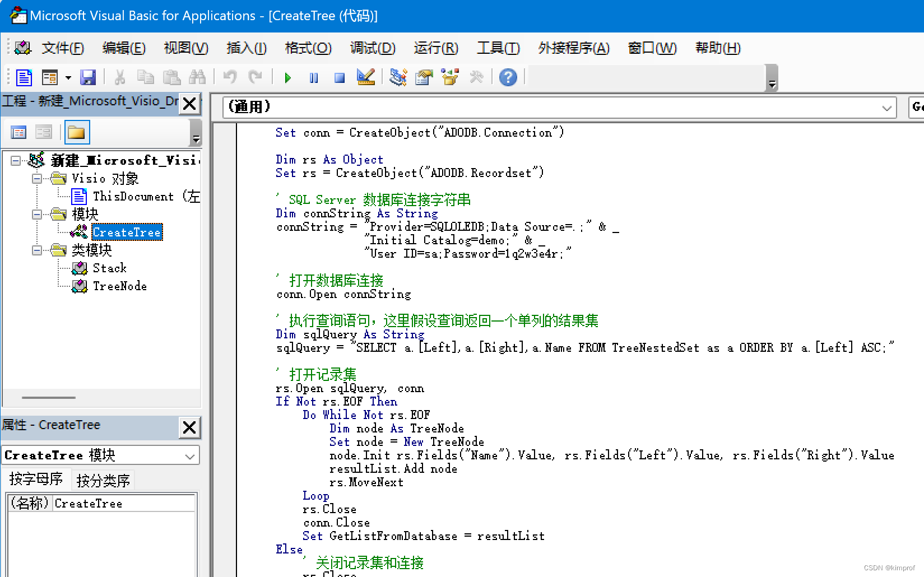The height and width of the screenshot is (577, 924).
Task: Click project panel toolbar overflow arrow
Action: click(x=196, y=133)
